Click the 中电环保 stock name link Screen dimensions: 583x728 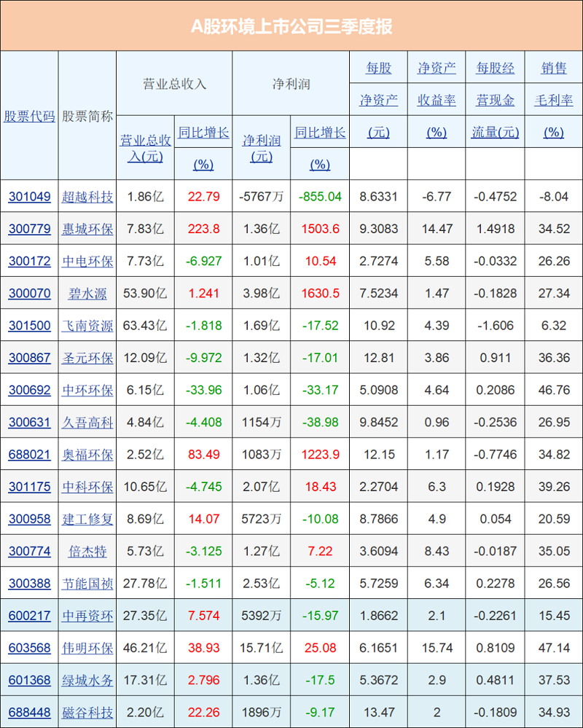click(x=87, y=262)
